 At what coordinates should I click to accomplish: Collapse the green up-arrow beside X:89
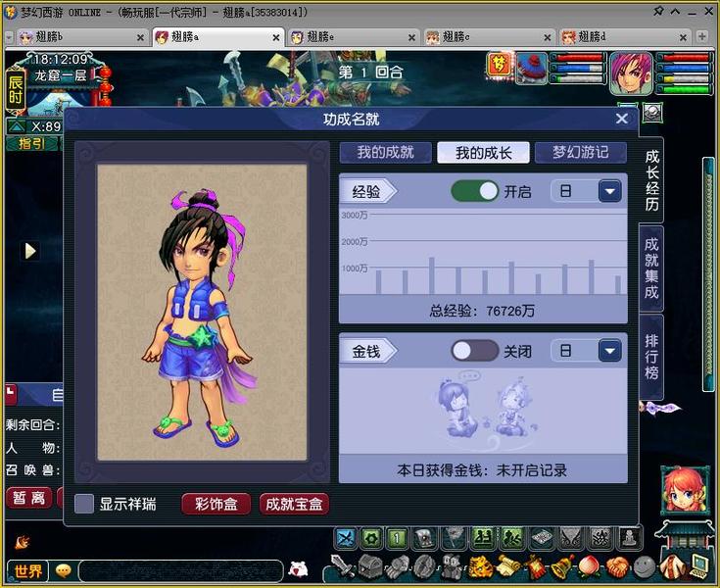click(x=17, y=126)
